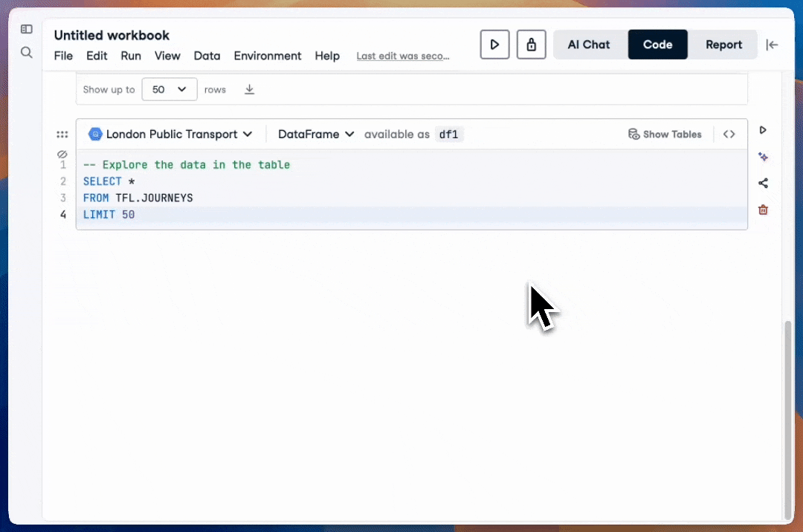Switch to the AI Chat tab

pos(589,45)
